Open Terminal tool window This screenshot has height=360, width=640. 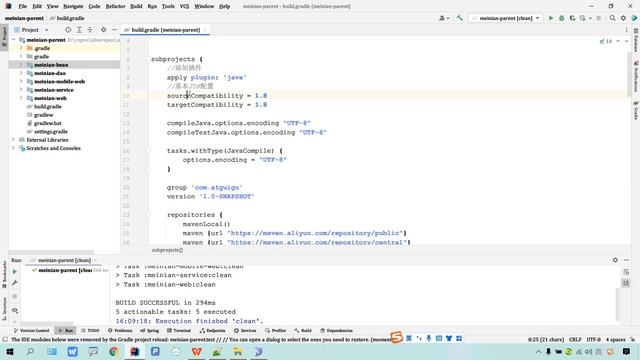179,331
